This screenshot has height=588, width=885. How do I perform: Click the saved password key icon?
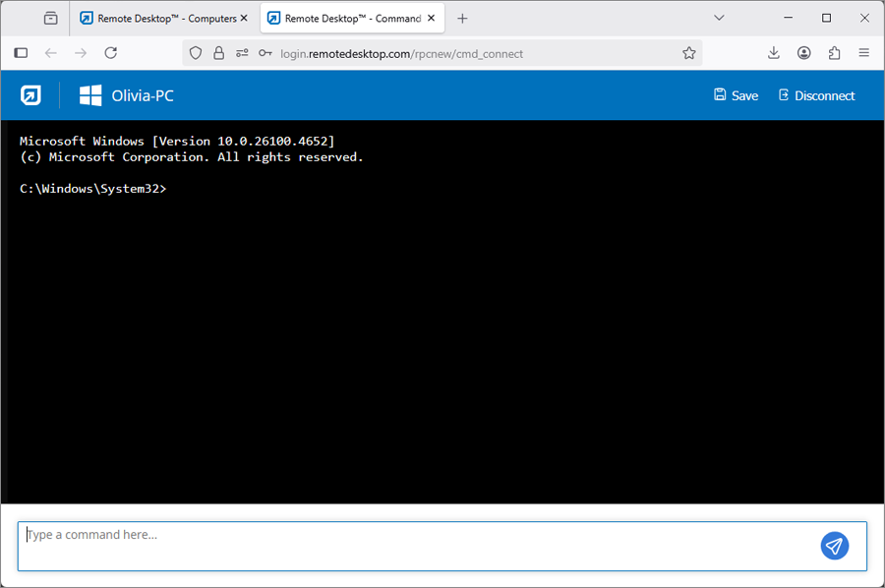(265, 53)
